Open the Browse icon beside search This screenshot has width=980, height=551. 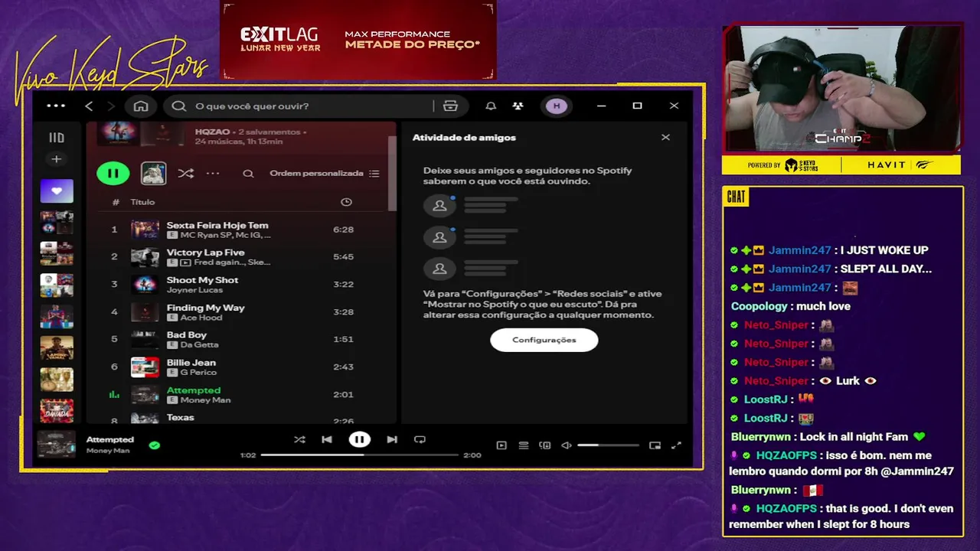(450, 106)
